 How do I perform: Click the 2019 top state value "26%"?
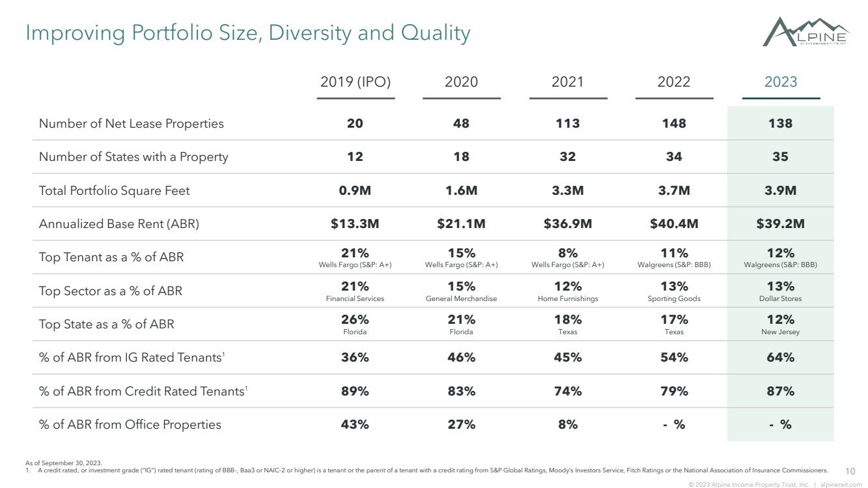pos(355,320)
